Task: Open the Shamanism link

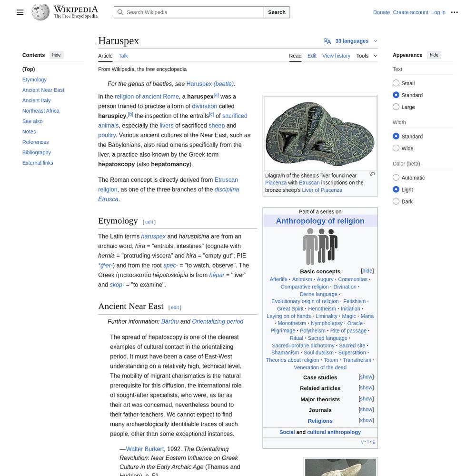Action: point(285,352)
